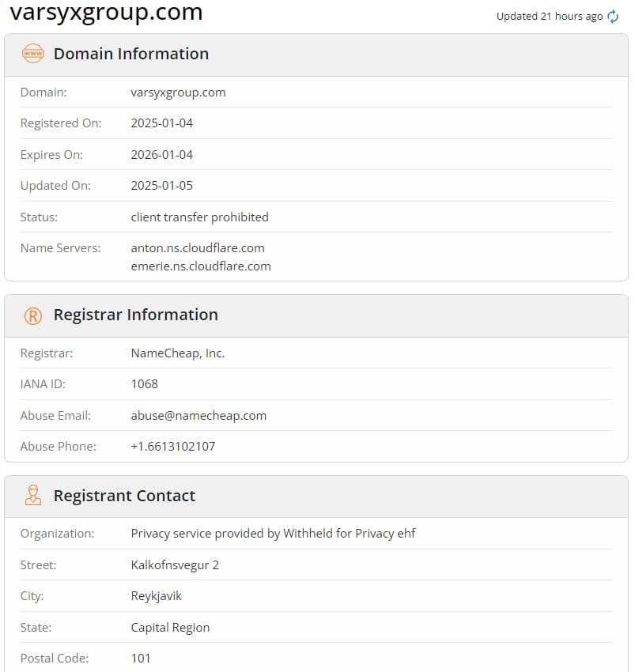635x672 pixels.
Task: Click the street value Kalkofnsvegur 2
Action: pos(175,564)
